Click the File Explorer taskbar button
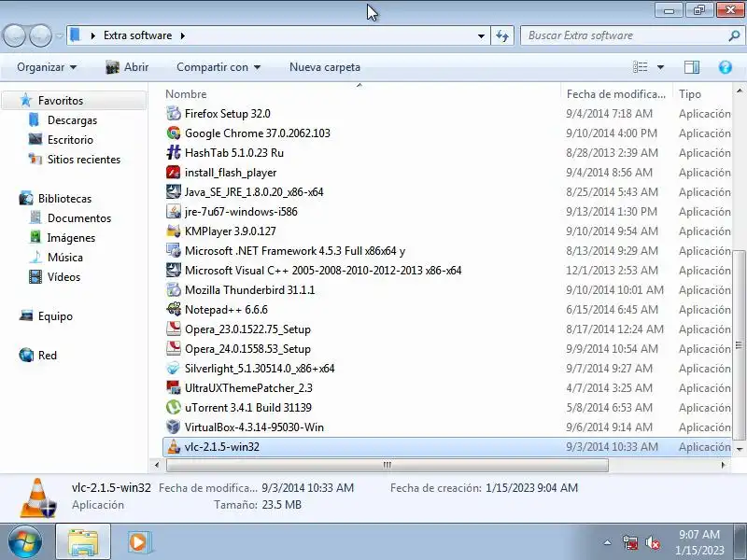The width and height of the screenshot is (747, 560). (83, 542)
